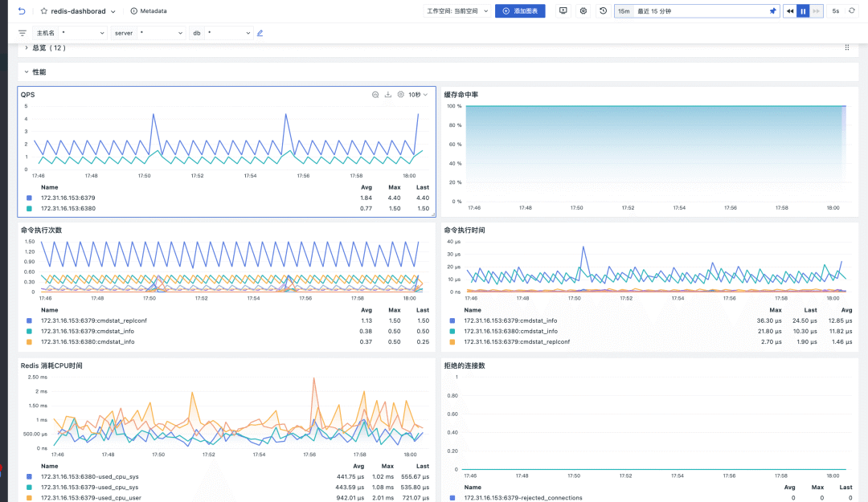Click the QPS panel resize corner handle
The width and height of the screenshot is (868, 502).
[x=433, y=214]
